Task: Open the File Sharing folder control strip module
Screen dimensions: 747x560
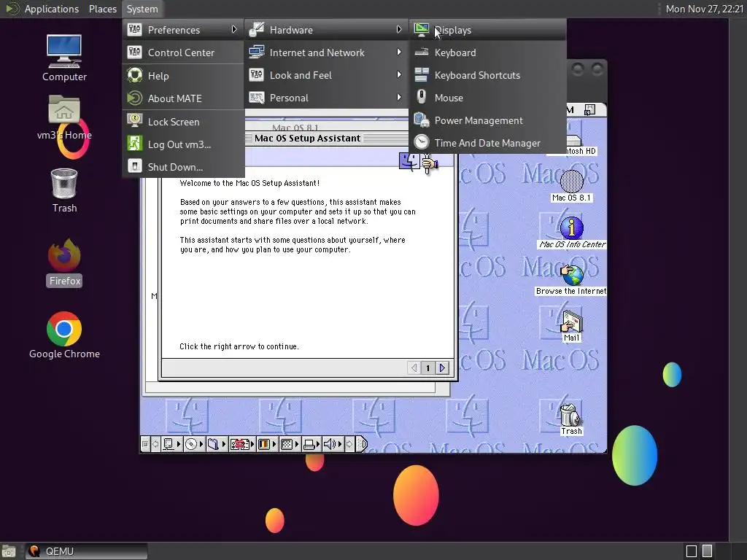Action: 217,444
